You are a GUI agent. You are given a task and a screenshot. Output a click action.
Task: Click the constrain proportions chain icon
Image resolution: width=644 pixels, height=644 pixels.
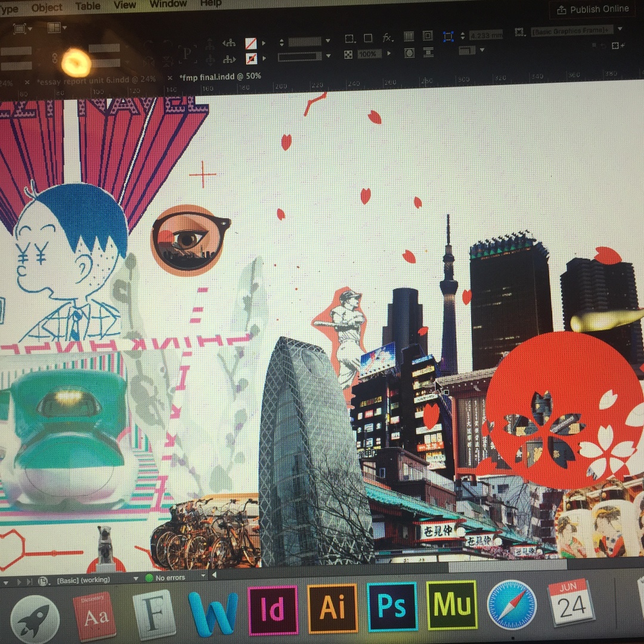tap(55, 58)
